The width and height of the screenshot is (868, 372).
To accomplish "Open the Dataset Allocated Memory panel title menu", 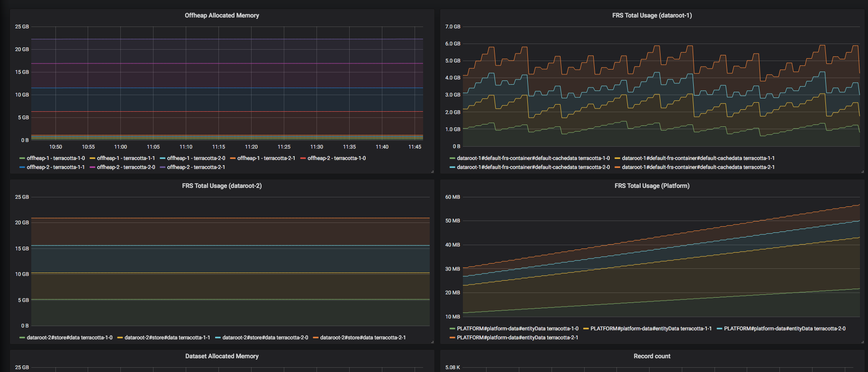I will pyautogui.click(x=222, y=356).
